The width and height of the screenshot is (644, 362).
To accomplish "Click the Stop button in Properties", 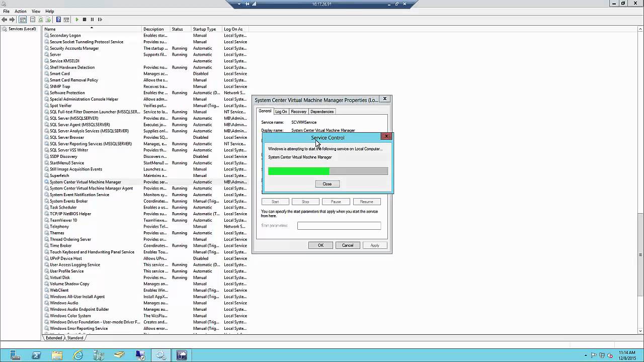I will coord(305,202).
